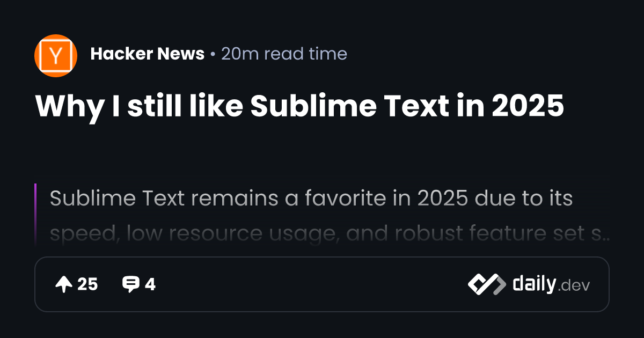This screenshot has height=338, width=644.
Task: Click the bullet separator before read time
Action: click(213, 55)
